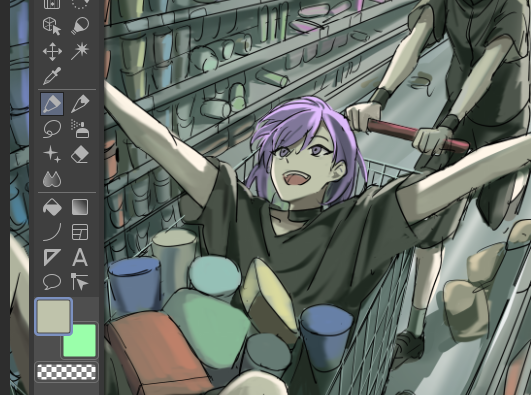The height and width of the screenshot is (395, 531).
Task: Select the Gradient tool
Action: point(80,207)
